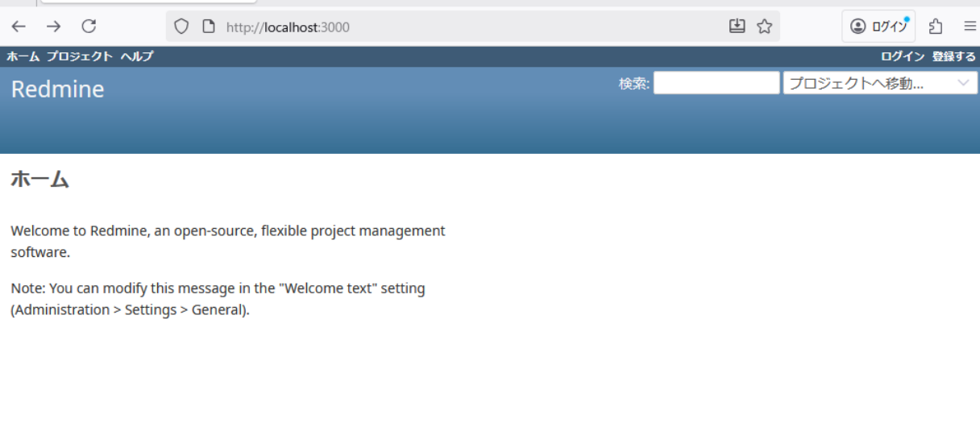
Task: Click the install icon in address bar
Action: pyautogui.click(x=737, y=27)
